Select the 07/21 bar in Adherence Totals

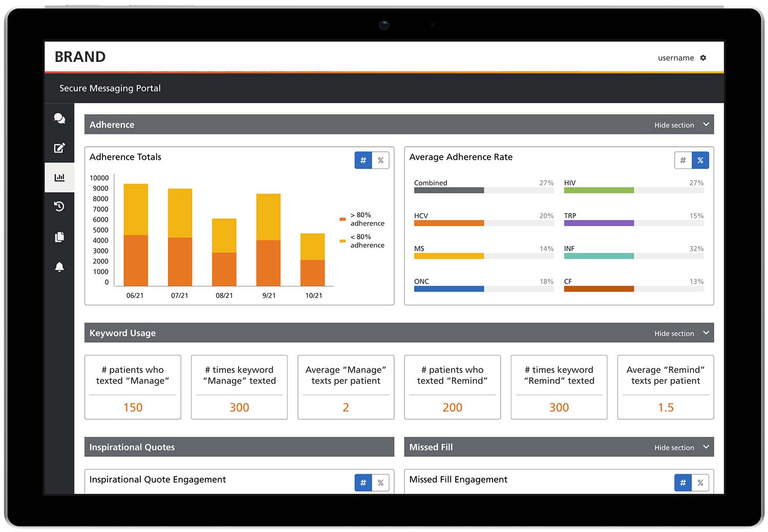click(180, 237)
